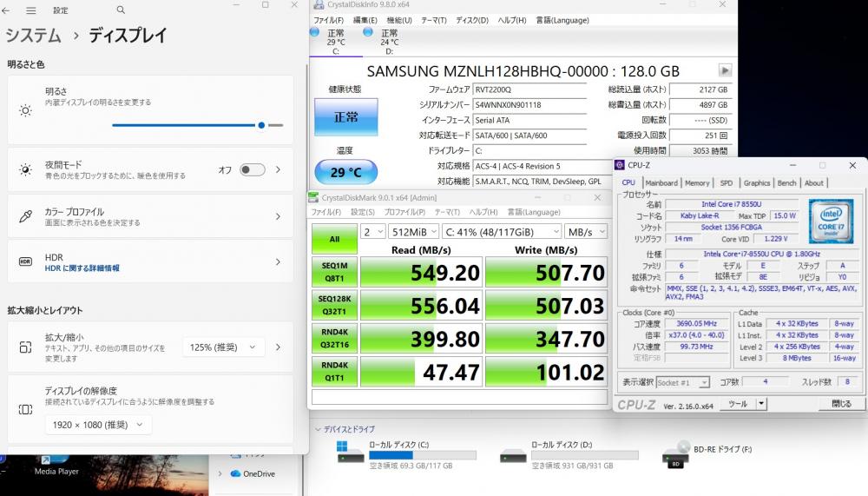
Task: Open Local Disk (D:) drive icon
Action: pos(513,455)
